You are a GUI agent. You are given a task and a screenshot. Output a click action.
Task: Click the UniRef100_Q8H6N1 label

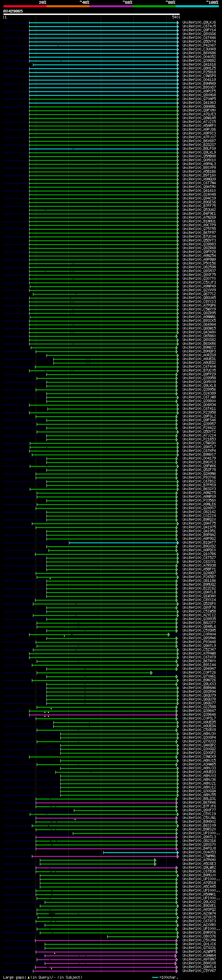(199, 106)
